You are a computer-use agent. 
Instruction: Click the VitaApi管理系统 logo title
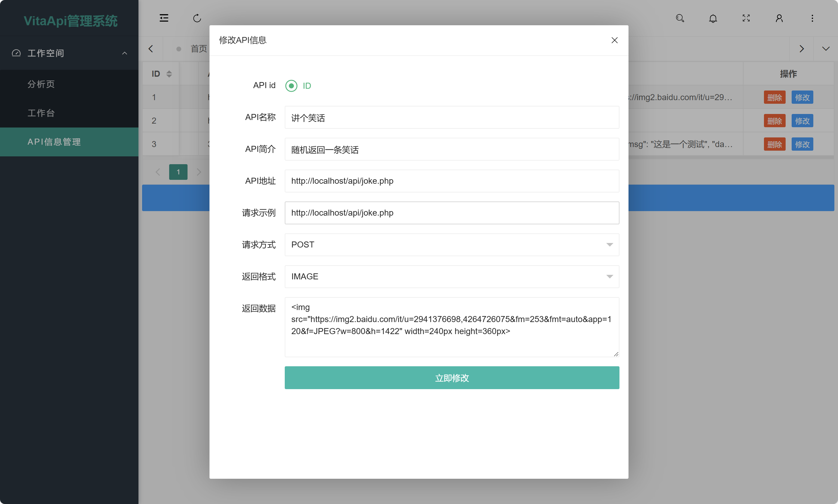click(x=70, y=21)
